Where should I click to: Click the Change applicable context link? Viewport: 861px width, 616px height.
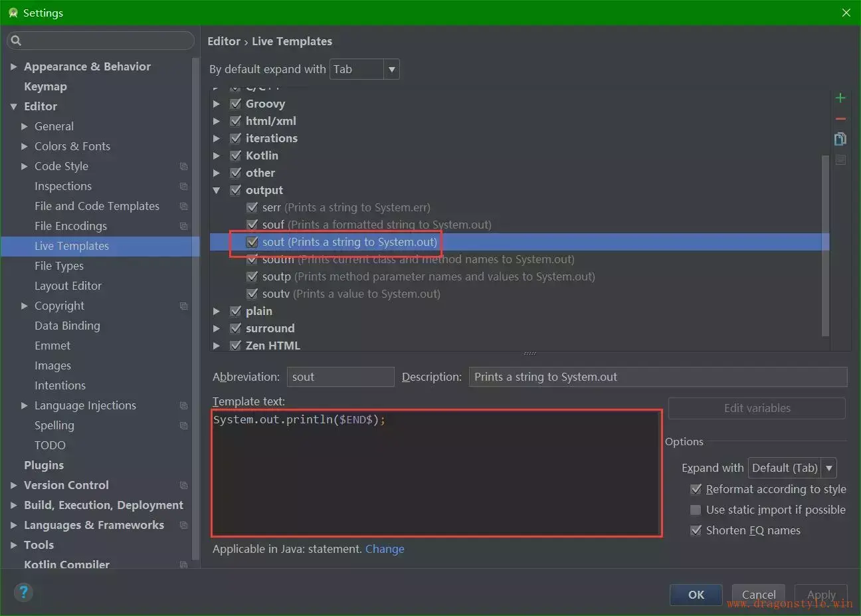coord(385,549)
